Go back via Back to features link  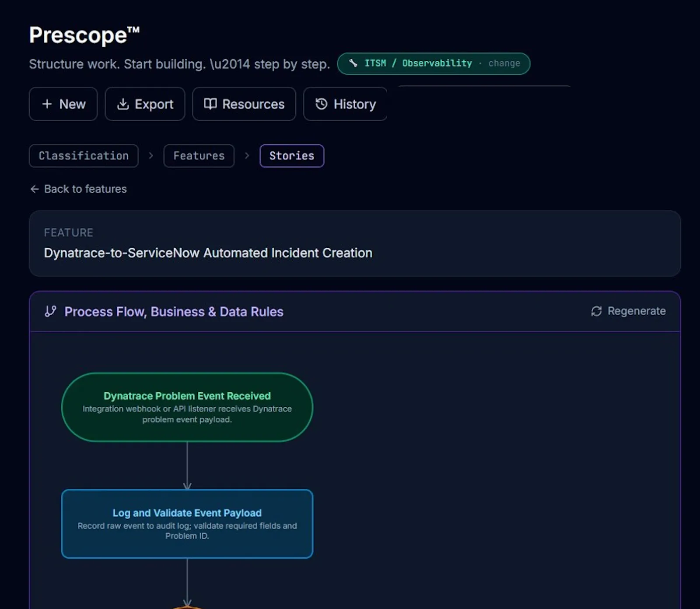tap(78, 189)
